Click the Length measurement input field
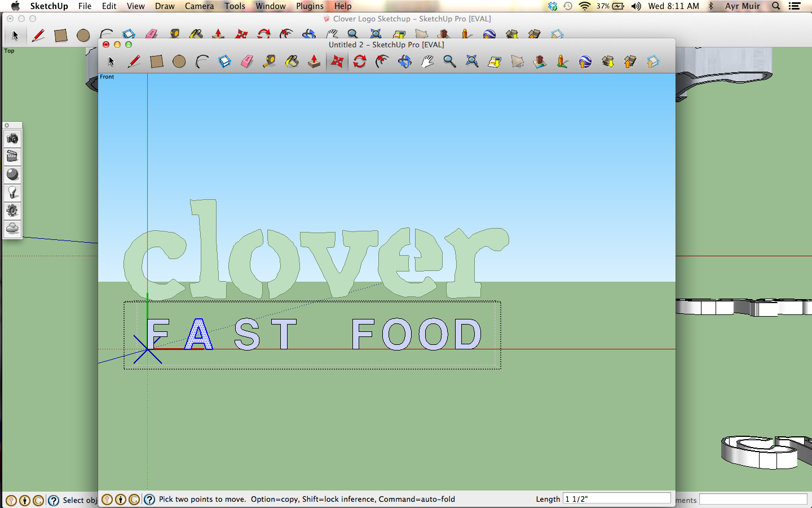The height and width of the screenshot is (508, 812). [616, 499]
